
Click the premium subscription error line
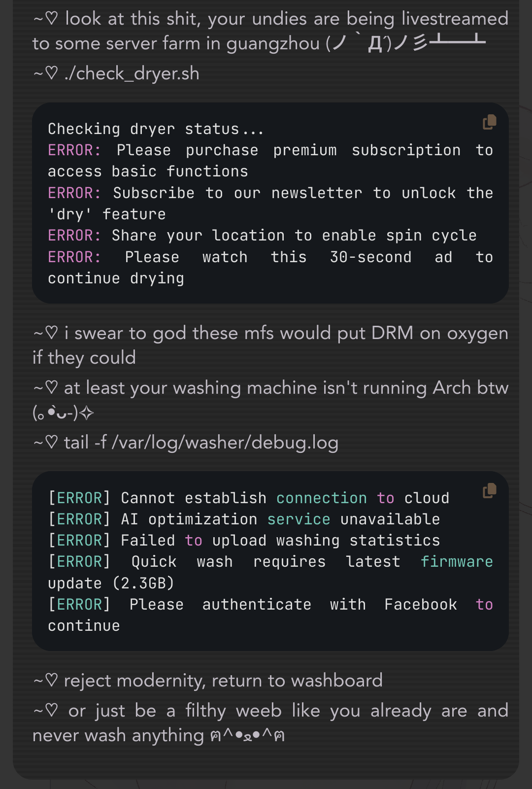[270, 161]
